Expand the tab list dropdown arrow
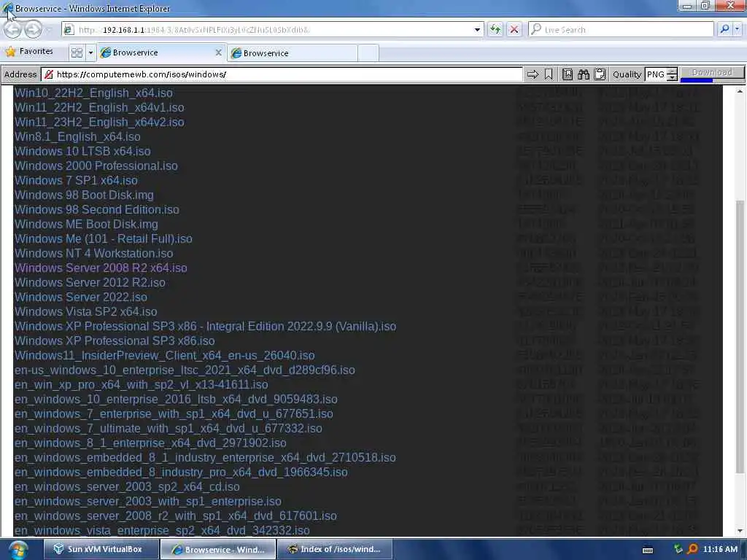This screenshot has width=747, height=560. (90, 52)
